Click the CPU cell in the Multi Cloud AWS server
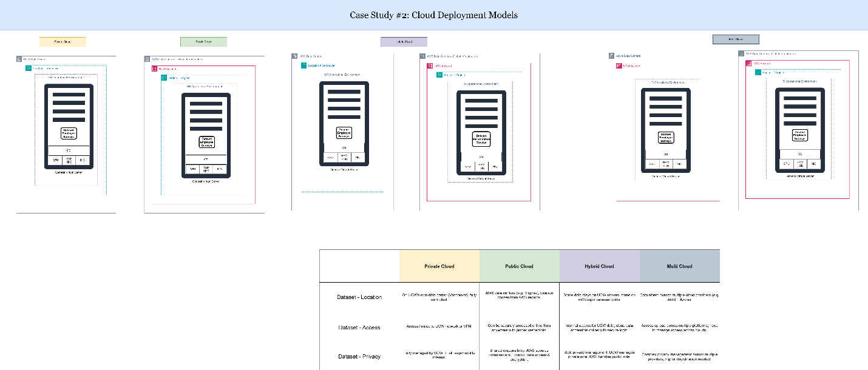 [x=786, y=164]
